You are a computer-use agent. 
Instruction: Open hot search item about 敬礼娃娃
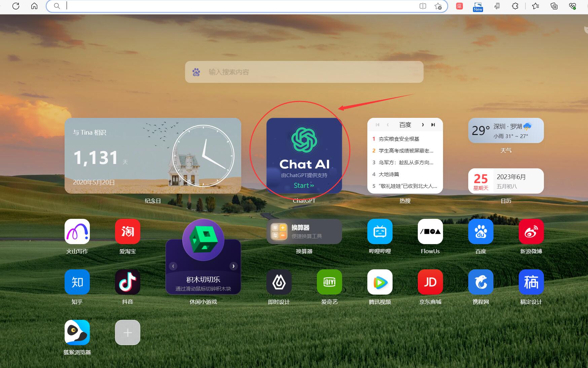tap(408, 186)
